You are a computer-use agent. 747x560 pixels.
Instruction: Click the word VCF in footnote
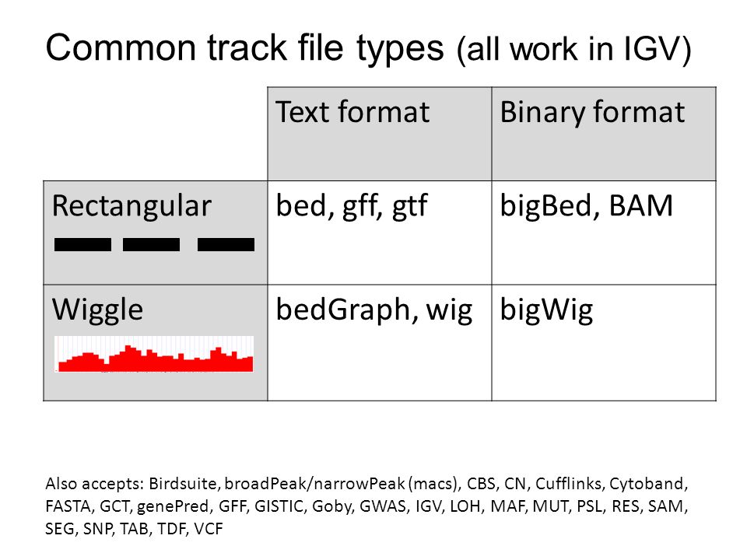[209, 529]
